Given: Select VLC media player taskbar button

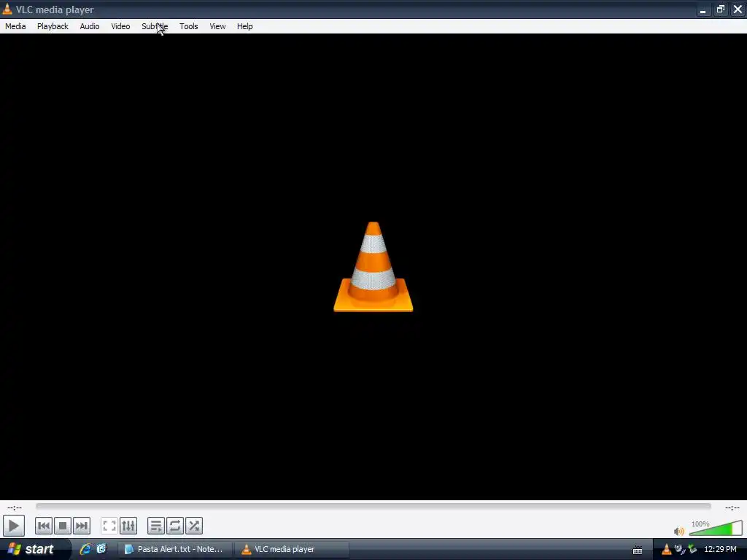Looking at the screenshot, I should click(x=292, y=549).
